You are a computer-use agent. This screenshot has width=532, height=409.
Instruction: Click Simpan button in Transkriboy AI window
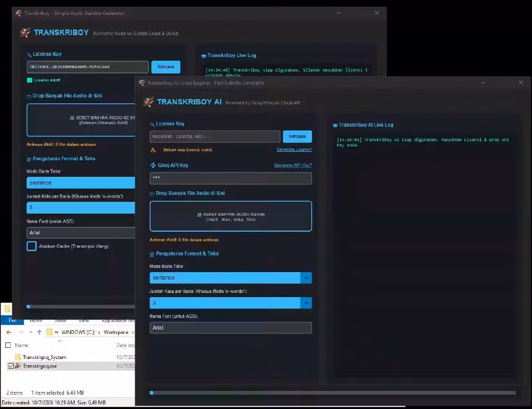point(297,136)
